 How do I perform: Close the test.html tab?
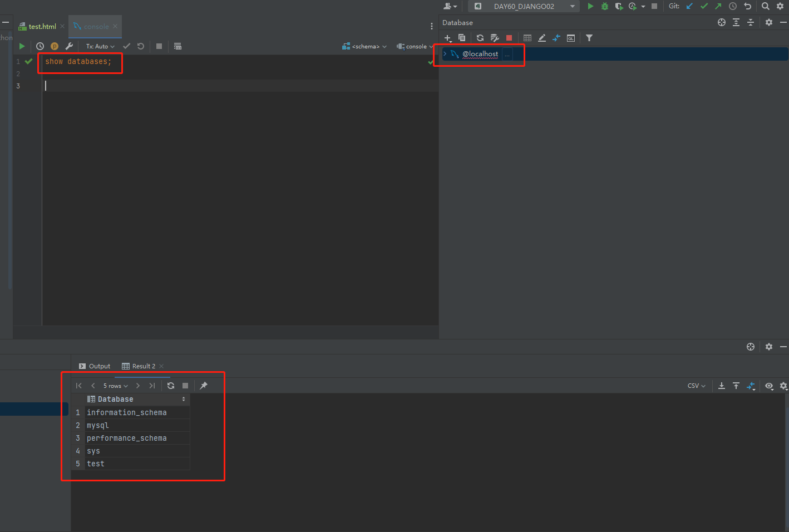(x=62, y=26)
